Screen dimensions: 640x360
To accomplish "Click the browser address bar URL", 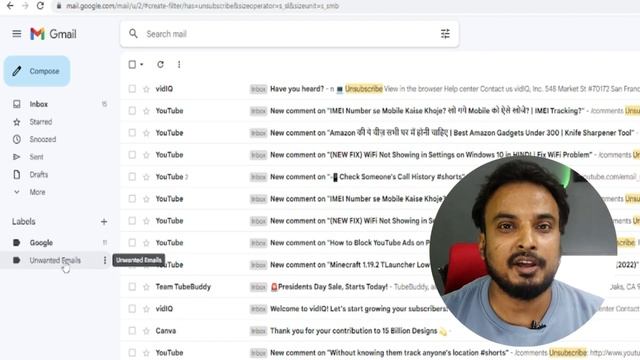I will (x=202, y=6).
